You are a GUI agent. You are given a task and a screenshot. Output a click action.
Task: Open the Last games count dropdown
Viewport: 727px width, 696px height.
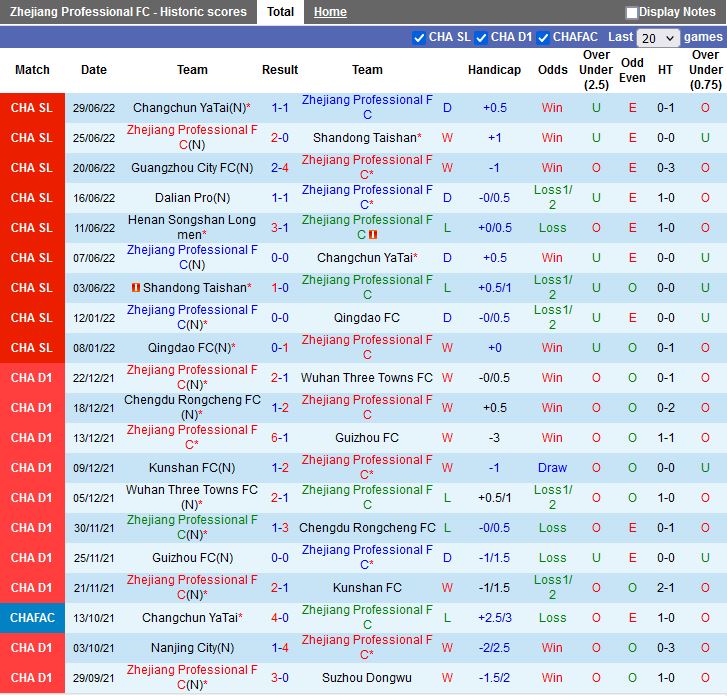click(x=658, y=38)
